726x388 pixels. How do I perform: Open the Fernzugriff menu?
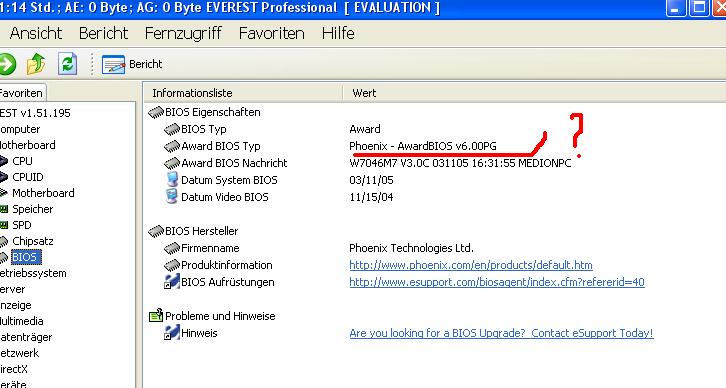click(183, 33)
